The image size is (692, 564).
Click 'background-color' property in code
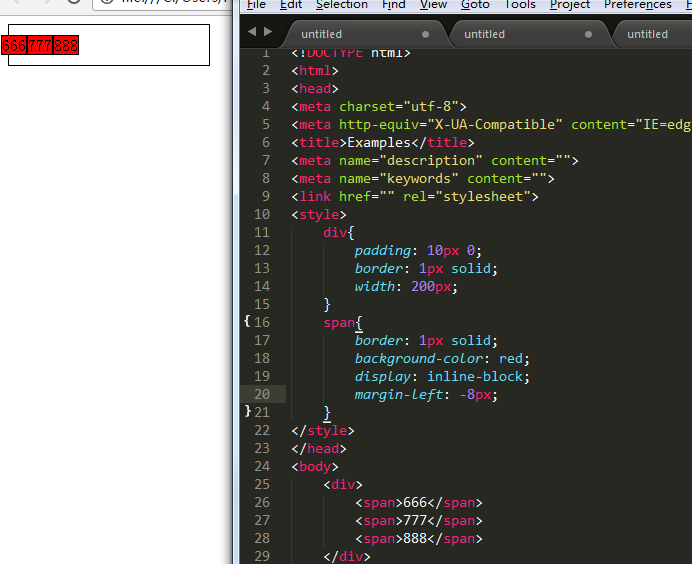pyautogui.click(x=419, y=358)
